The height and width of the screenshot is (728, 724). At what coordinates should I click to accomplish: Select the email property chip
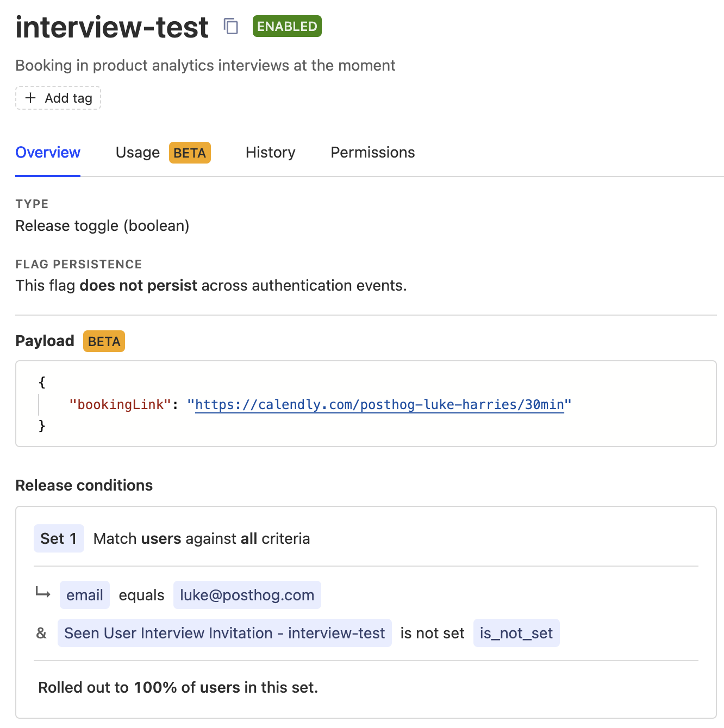[x=85, y=595]
